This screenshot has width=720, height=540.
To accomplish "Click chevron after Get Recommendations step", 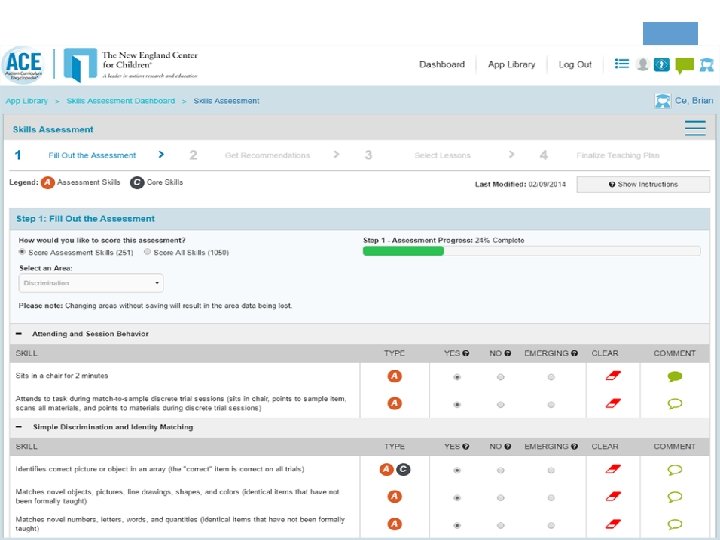I will coord(337,154).
